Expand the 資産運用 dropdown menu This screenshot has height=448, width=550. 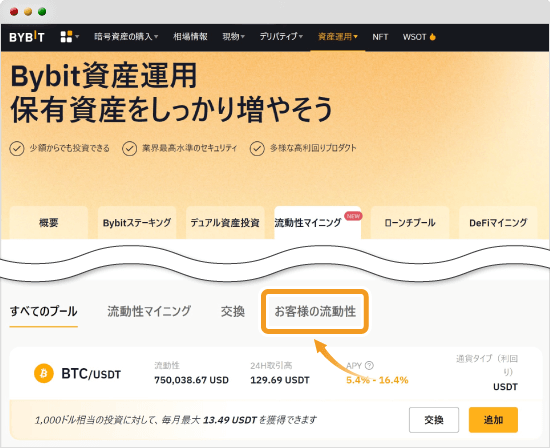[338, 36]
